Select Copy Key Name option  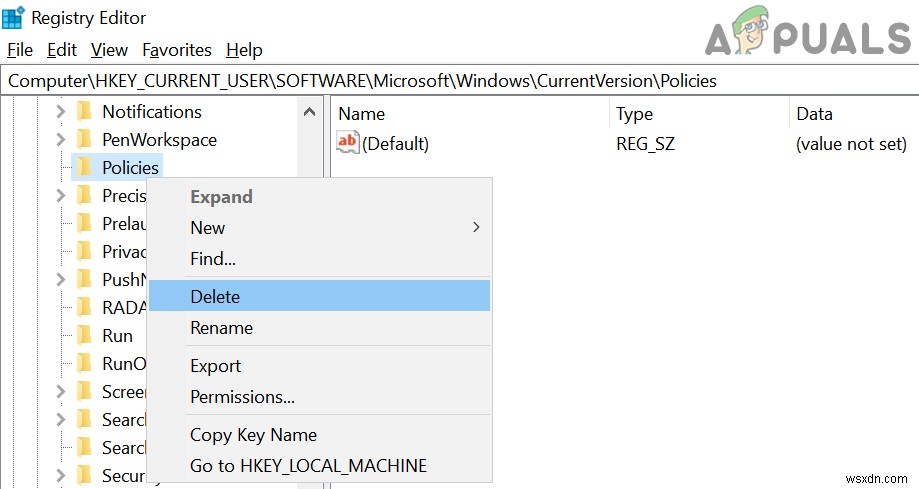[253, 435]
